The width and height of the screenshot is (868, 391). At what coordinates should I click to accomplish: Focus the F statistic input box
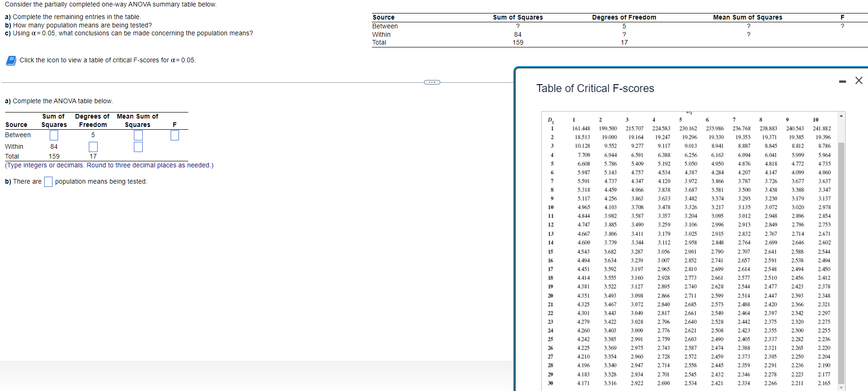point(175,135)
